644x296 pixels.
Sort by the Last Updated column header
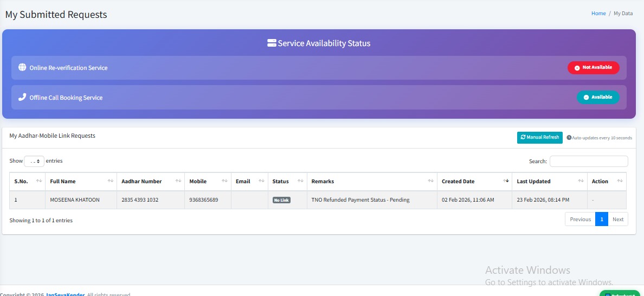(x=533, y=181)
